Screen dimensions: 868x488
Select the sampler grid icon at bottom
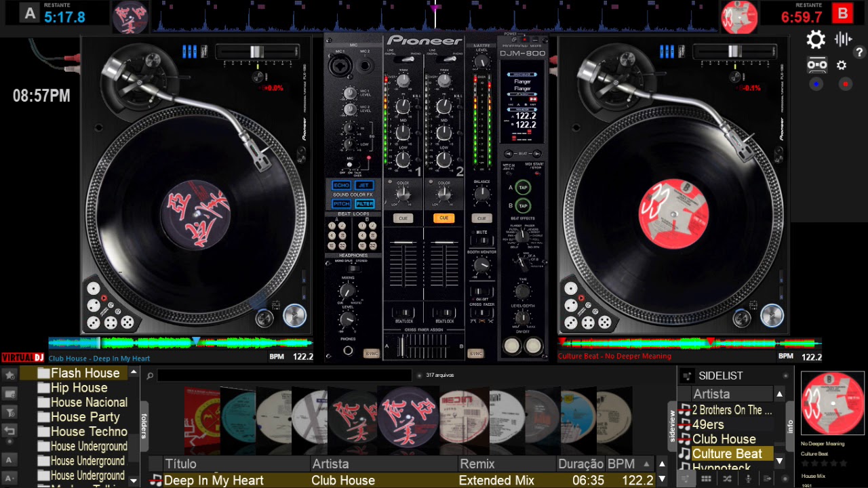point(706,479)
